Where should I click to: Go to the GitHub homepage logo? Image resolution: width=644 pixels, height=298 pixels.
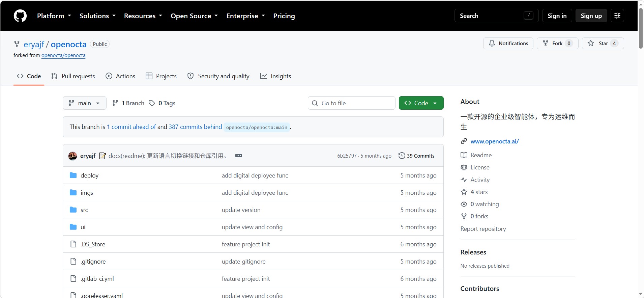(20, 16)
